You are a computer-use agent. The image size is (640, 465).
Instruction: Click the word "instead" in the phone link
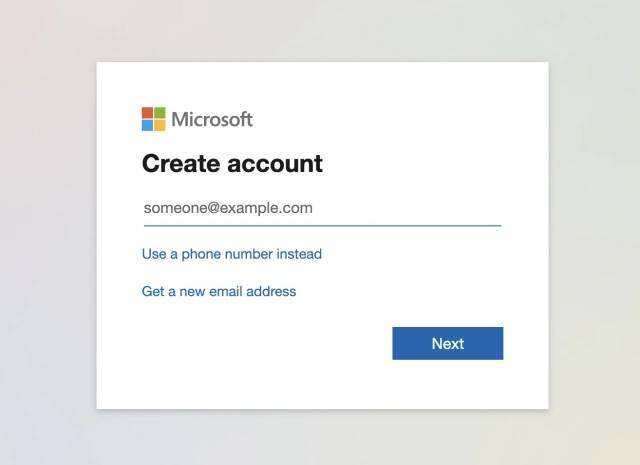point(299,254)
